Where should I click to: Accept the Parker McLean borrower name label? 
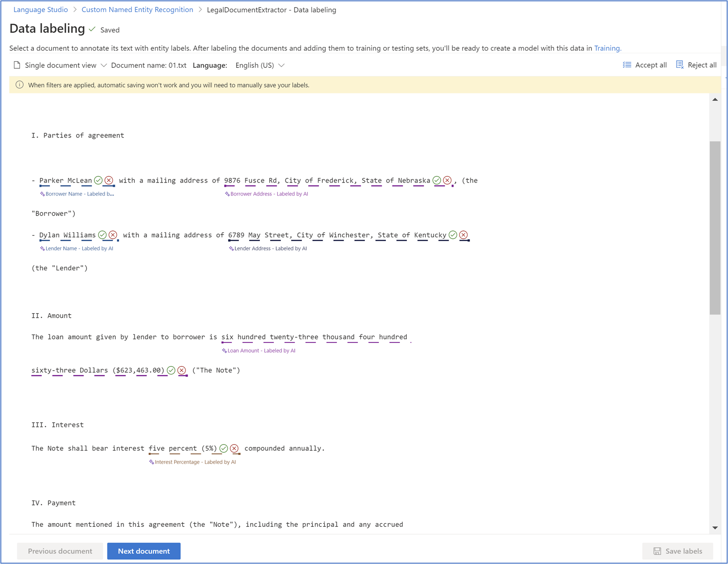pyautogui.click(x=98, y=180)
